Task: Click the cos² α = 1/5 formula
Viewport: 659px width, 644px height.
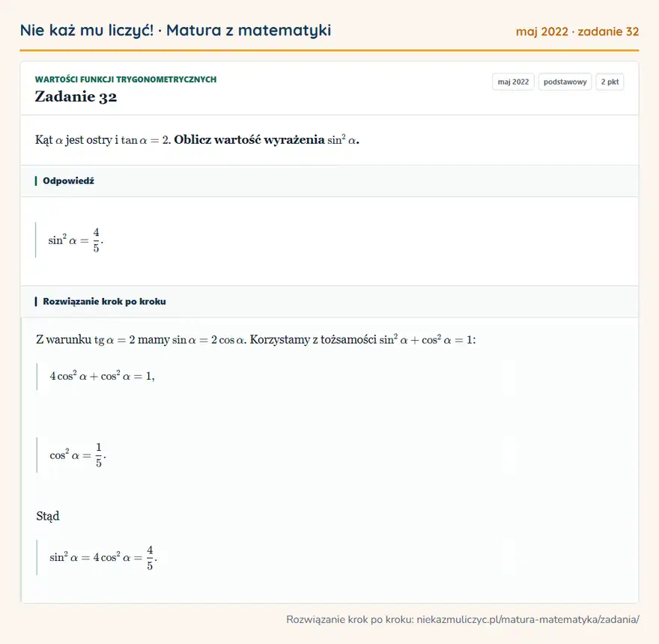Action: point(78,455)
